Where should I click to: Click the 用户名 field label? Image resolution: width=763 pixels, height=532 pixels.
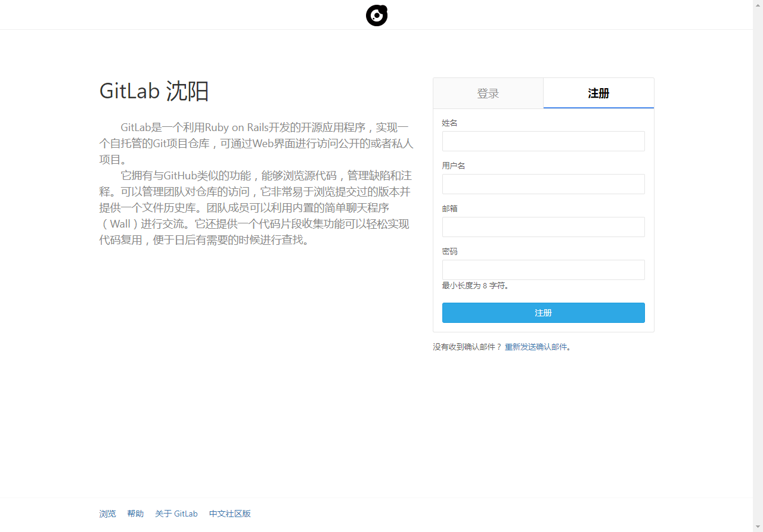(x=454, y=166)
